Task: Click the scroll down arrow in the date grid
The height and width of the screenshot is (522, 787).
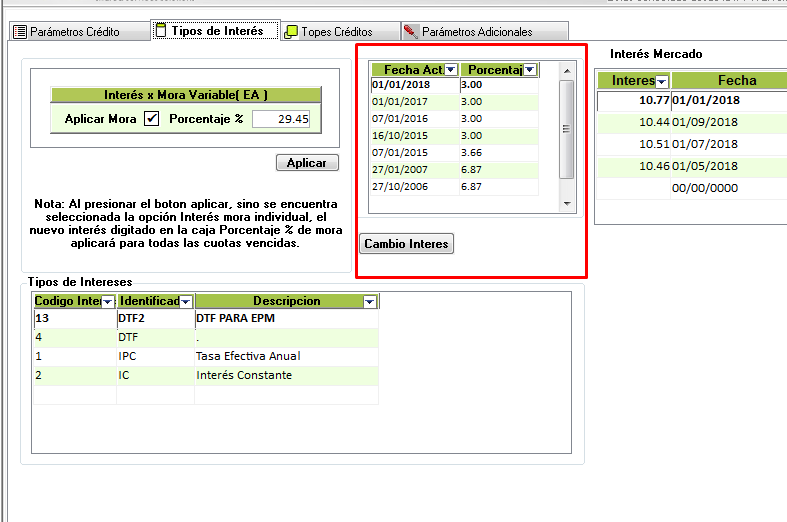Action: pos(566,204)
